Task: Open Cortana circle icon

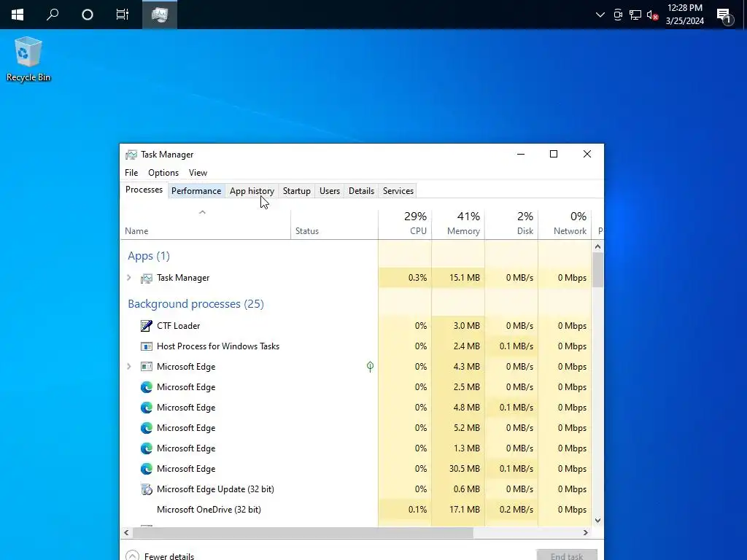Action: (88, 15)
